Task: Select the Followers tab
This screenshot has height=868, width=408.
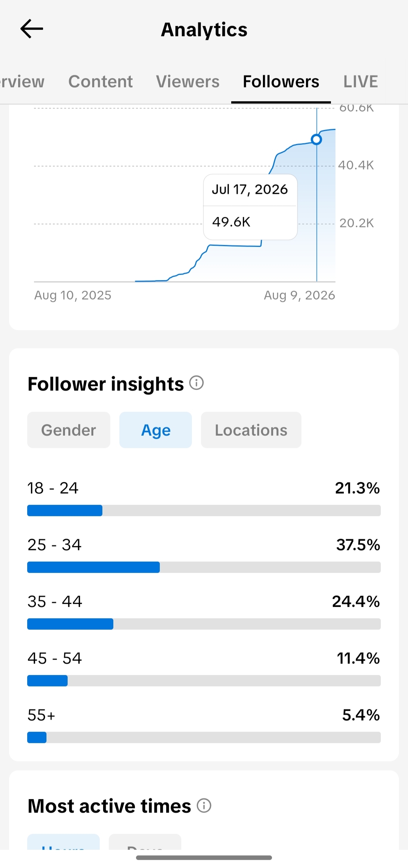Action: point(281,81)
